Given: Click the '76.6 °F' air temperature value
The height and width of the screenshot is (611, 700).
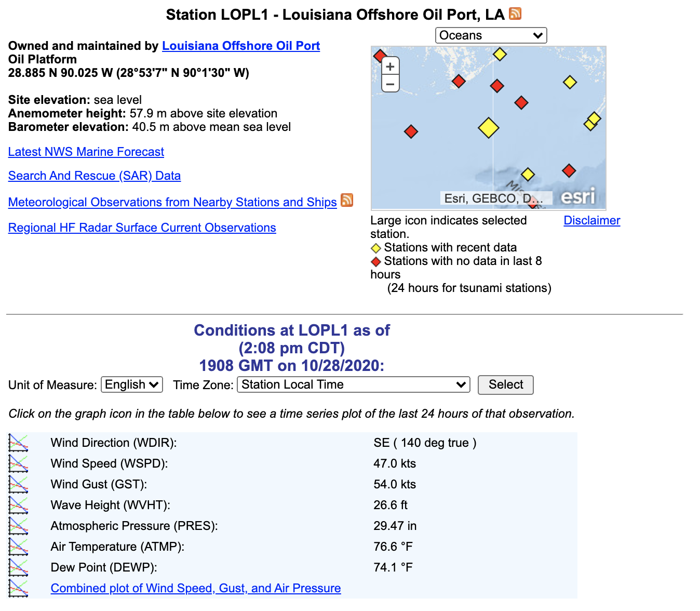Looking at the screenshot, I should click(x=393, y=547).
